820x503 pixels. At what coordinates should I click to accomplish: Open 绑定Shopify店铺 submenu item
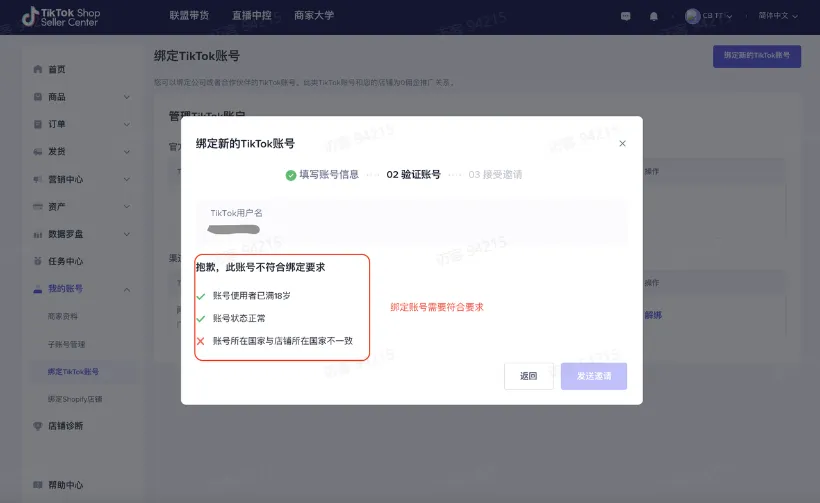tap(75, 399)
